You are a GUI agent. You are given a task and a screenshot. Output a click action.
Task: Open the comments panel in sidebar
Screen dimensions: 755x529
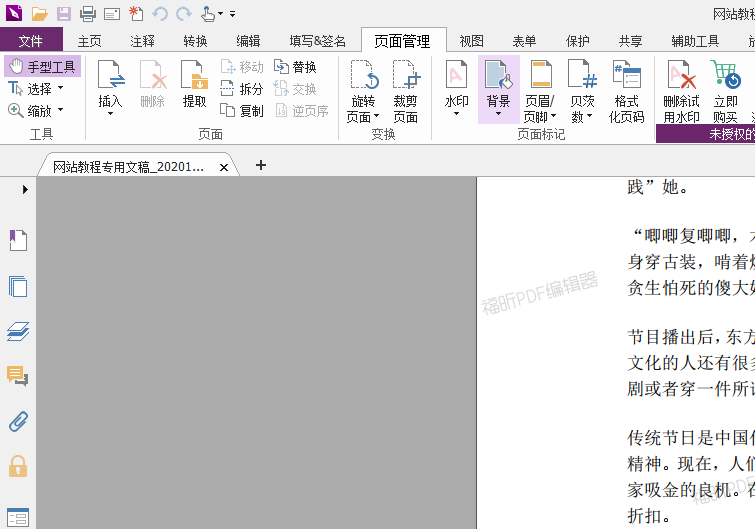pyautogui.click(x=18, y=376)
